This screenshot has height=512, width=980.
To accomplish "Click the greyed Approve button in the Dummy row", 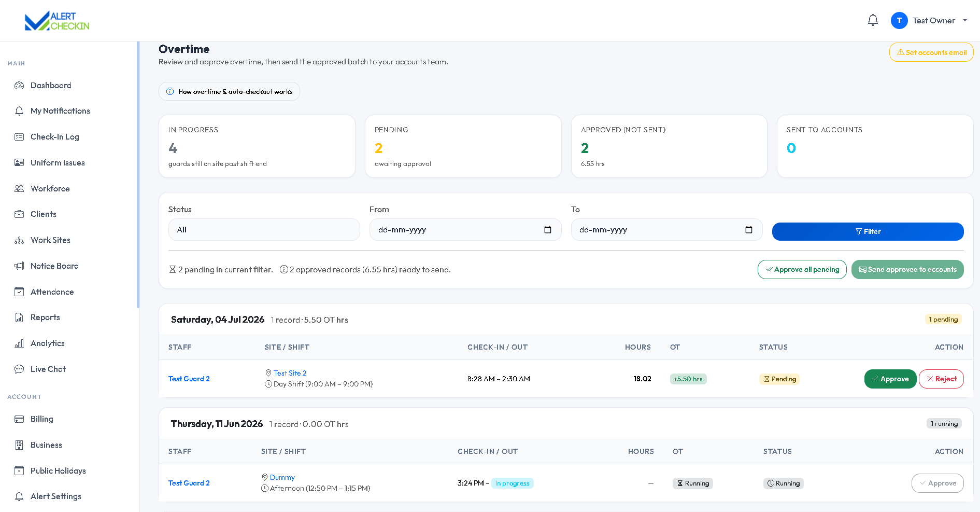I will 938,483.
